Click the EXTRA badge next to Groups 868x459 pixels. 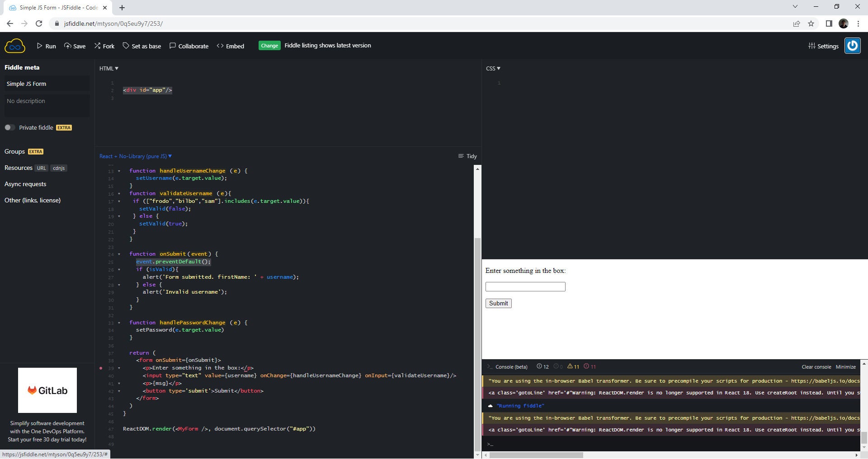[x=36, y=152]
